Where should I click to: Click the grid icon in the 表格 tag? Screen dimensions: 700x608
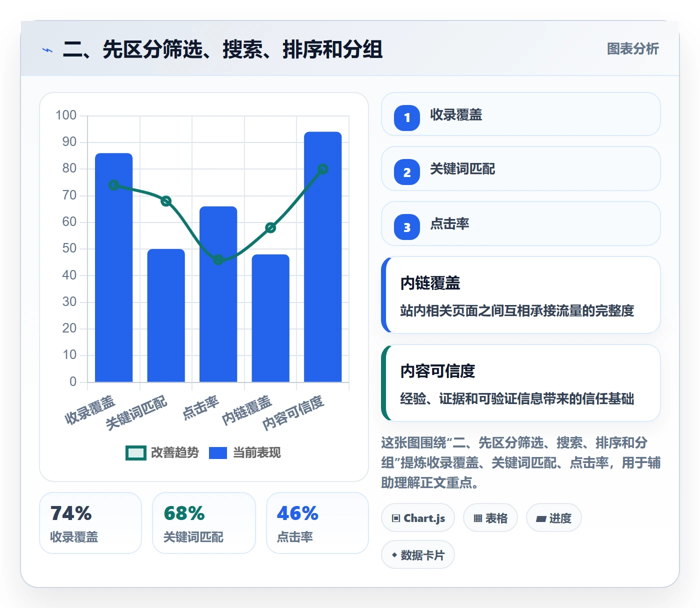(478, 518)
